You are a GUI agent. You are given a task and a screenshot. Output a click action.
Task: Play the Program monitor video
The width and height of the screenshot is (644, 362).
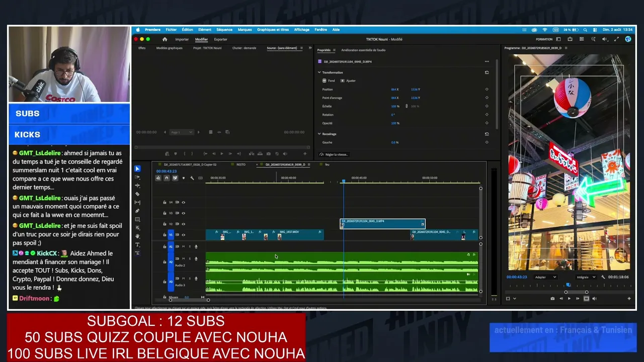pyautogui.click(x=569, y=299)
